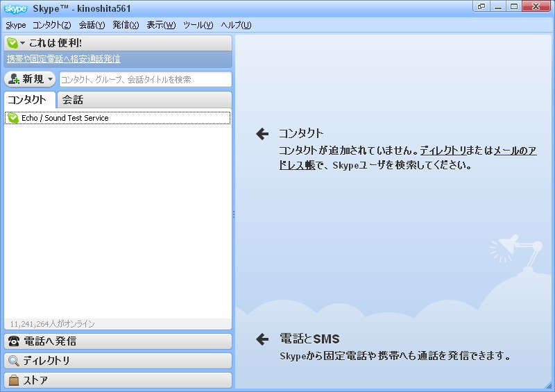
Task: Open the 会話(Y) menu
Action: pyautogui.click(x=92, y=25)
